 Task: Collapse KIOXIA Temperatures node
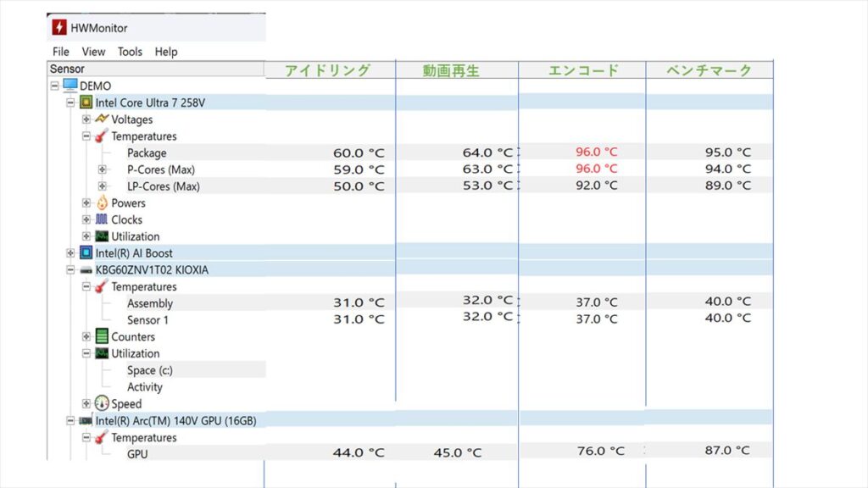tap(86, 286)
